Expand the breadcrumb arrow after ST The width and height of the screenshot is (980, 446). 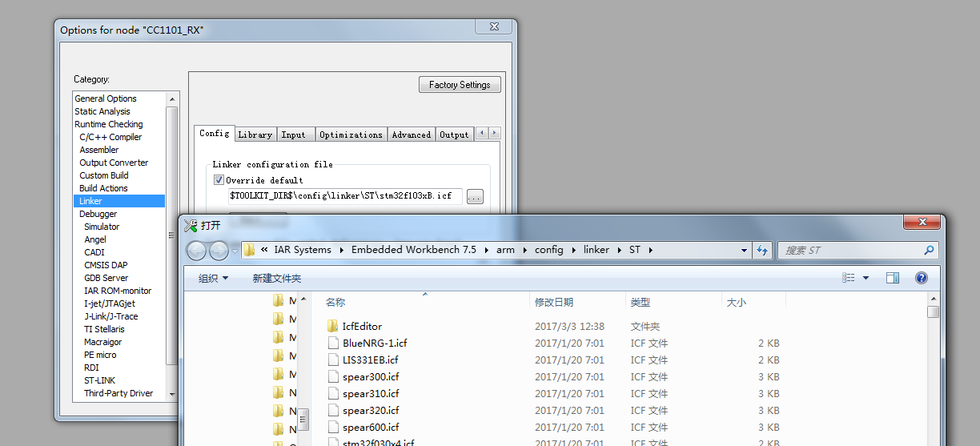(651, 250)
